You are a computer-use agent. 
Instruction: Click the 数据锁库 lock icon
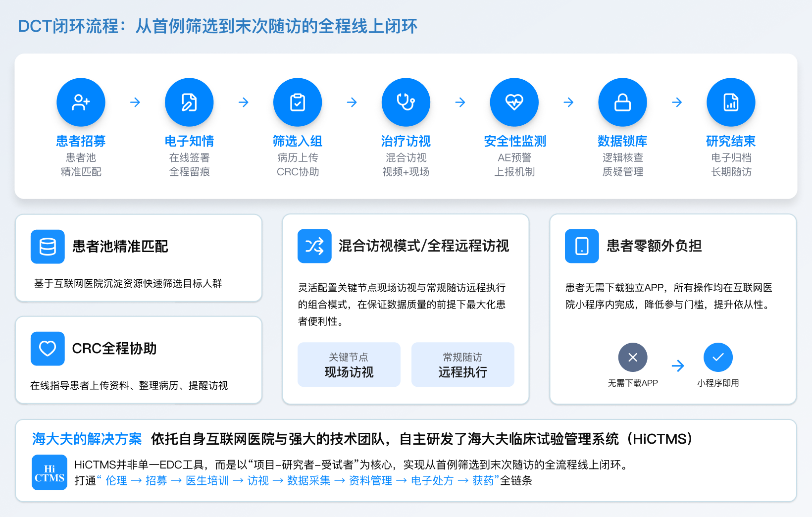pos(622,102)
